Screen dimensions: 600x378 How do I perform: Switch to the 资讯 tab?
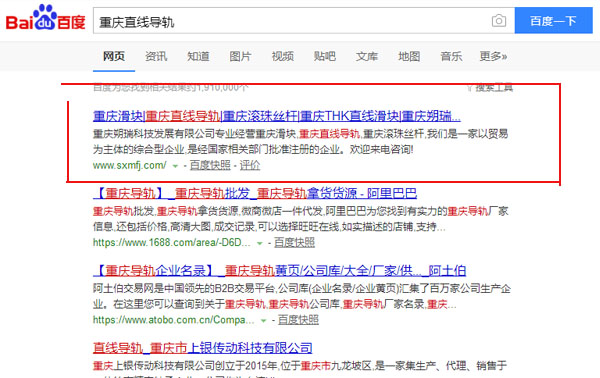tap(156, 56)
